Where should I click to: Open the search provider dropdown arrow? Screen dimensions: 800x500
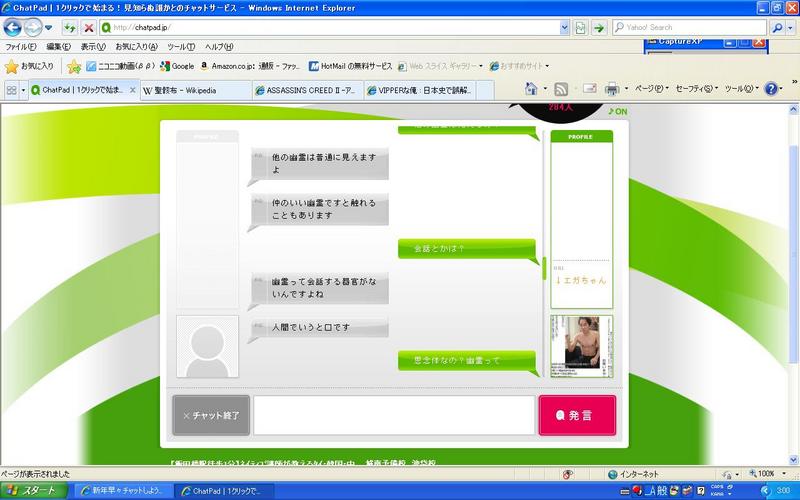(791, 28)
